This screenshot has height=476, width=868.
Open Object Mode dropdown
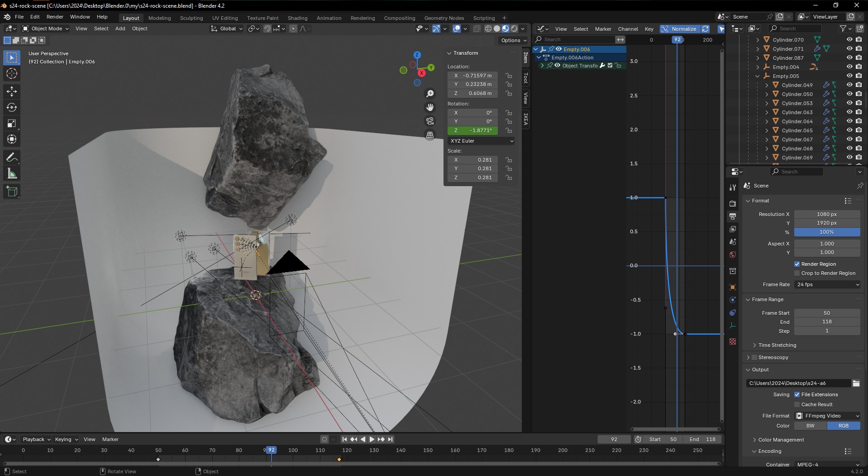point(45,29)
